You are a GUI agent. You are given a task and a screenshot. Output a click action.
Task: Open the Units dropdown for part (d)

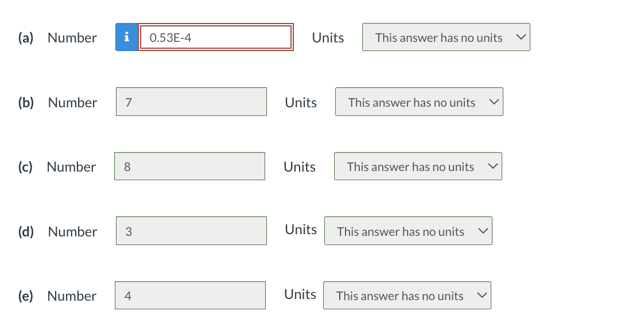[x=408, y=231]
